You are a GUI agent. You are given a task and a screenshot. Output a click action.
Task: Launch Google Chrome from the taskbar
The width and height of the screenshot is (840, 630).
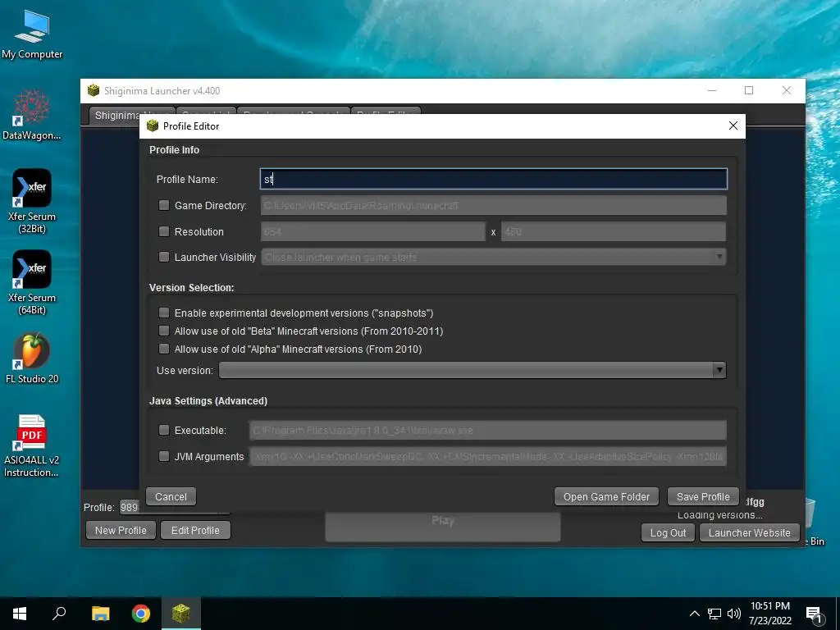[141, 614]
